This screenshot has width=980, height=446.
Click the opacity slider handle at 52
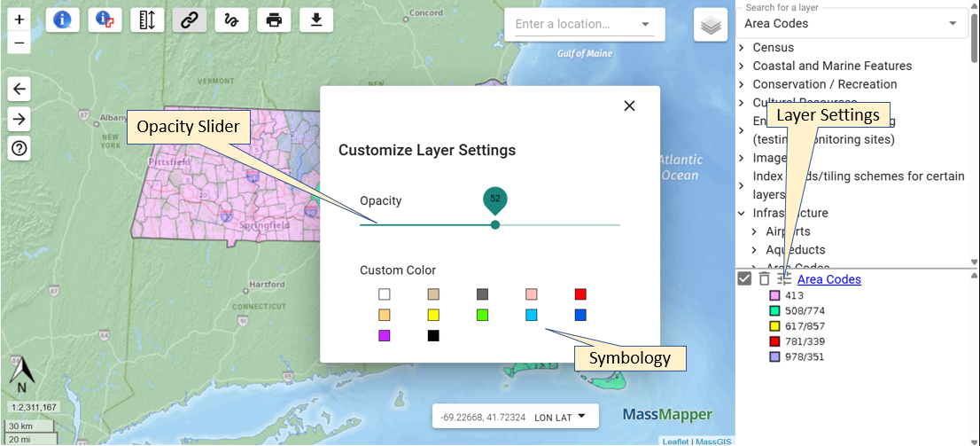click(x=495, y=224)
